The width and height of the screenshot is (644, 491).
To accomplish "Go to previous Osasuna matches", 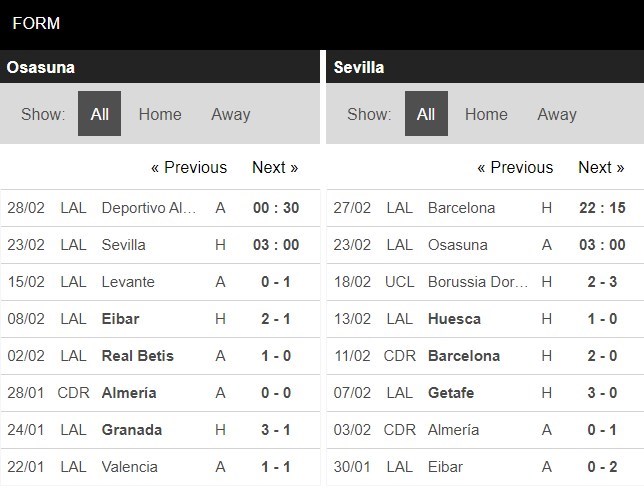I will [188, 167].
